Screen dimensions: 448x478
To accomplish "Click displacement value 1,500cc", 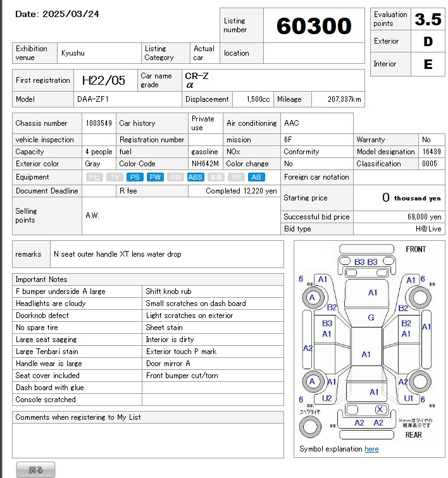I will pyautogui.click(x=258, y=99).
